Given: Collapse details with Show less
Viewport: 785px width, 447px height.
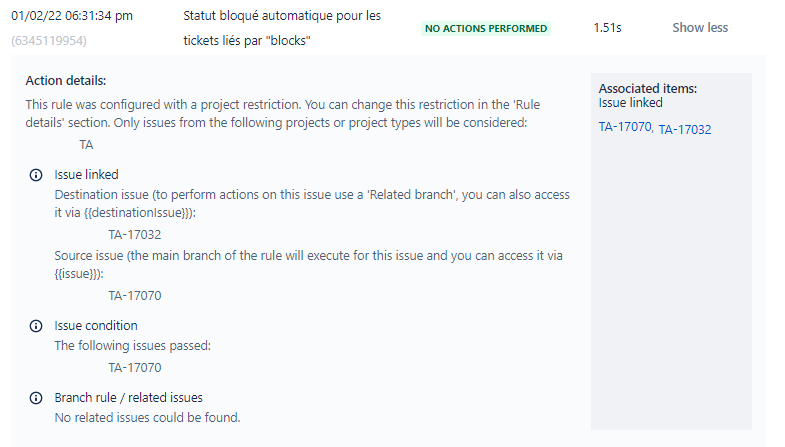Looking at the screenshot, I should [700, 28].
